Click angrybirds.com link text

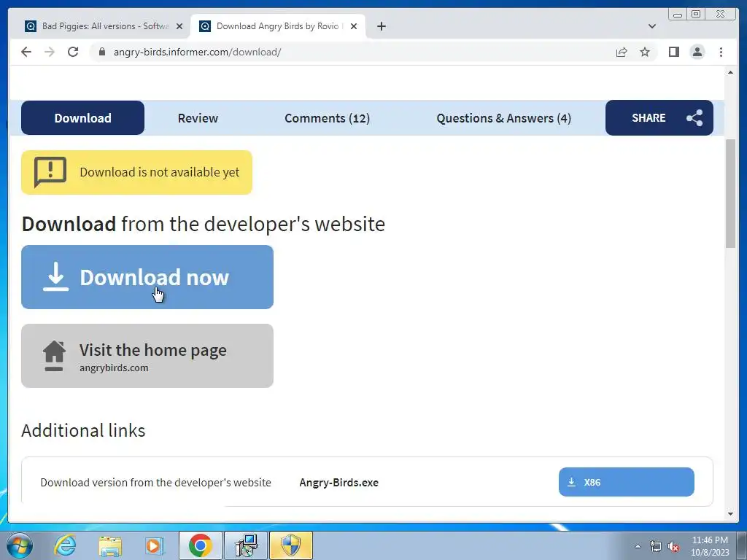point(114,367)
